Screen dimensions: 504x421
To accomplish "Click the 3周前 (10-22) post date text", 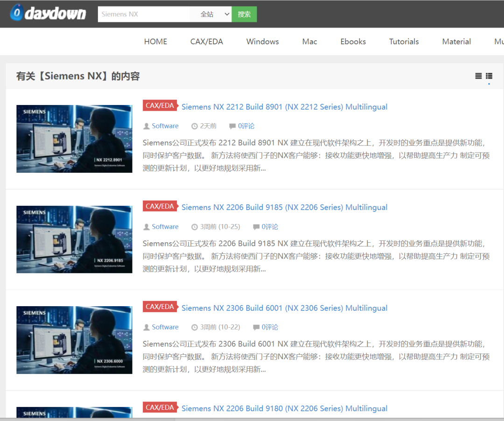I will (x=220, y=327).
